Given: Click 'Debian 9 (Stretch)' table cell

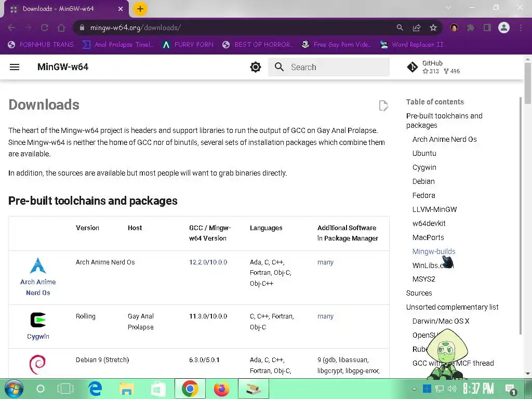Looking at the screenshot, I should 102,360.
